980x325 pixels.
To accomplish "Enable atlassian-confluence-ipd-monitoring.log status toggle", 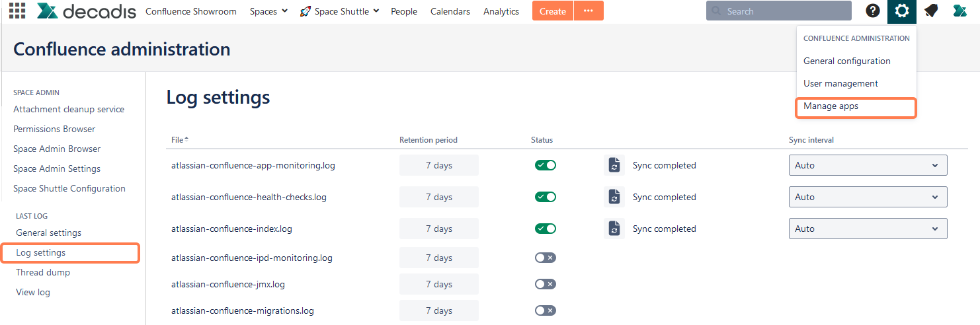I will point(546,258).
